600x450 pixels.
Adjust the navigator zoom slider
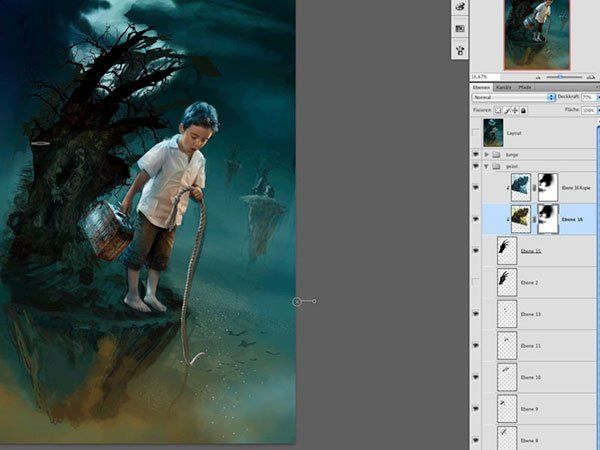point(560,77)
